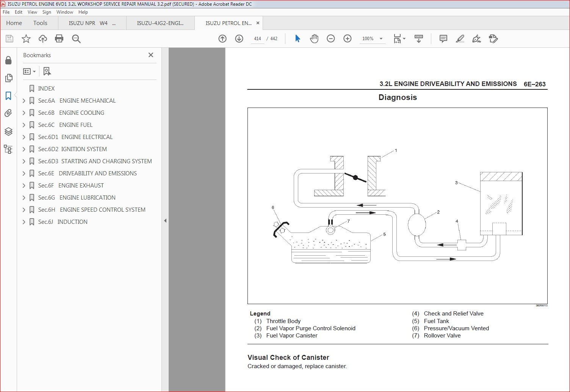Expand Sec.6C ENGINE FUEL bookmark
Image resolution: width=570 pixels, height=392 pixels.
[x=24, y=125]
